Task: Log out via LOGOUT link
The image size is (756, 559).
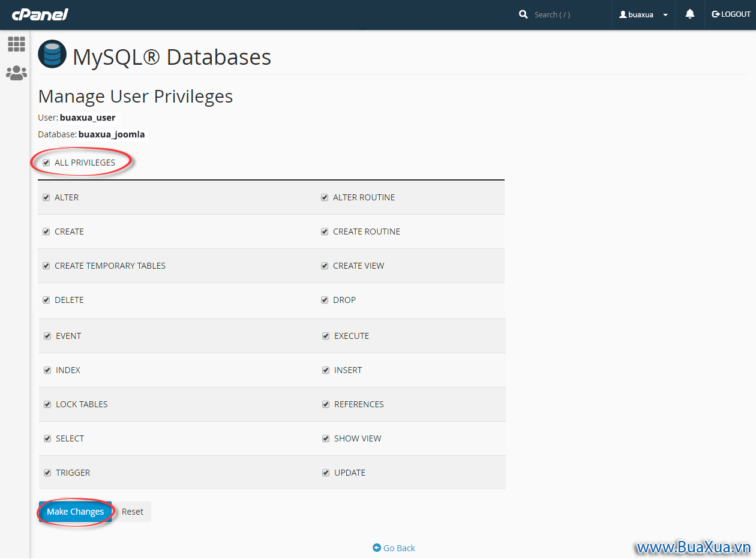Action: click(731, 14)
